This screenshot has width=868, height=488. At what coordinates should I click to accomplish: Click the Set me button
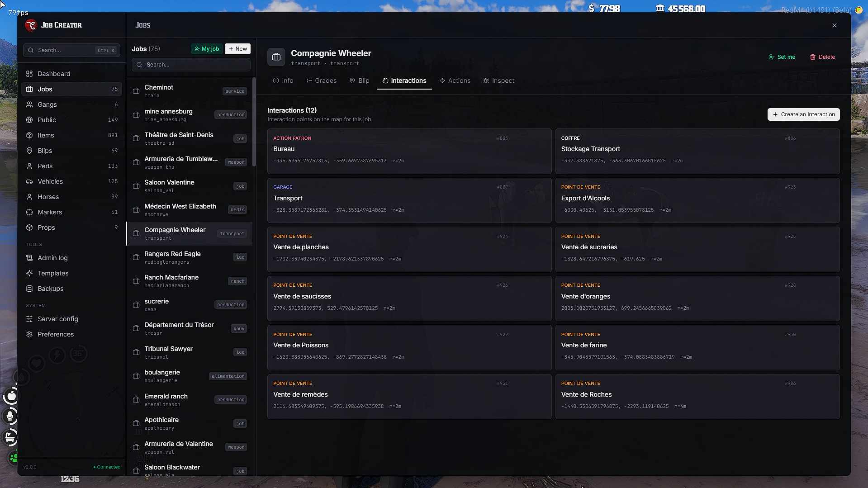(782, 57)
